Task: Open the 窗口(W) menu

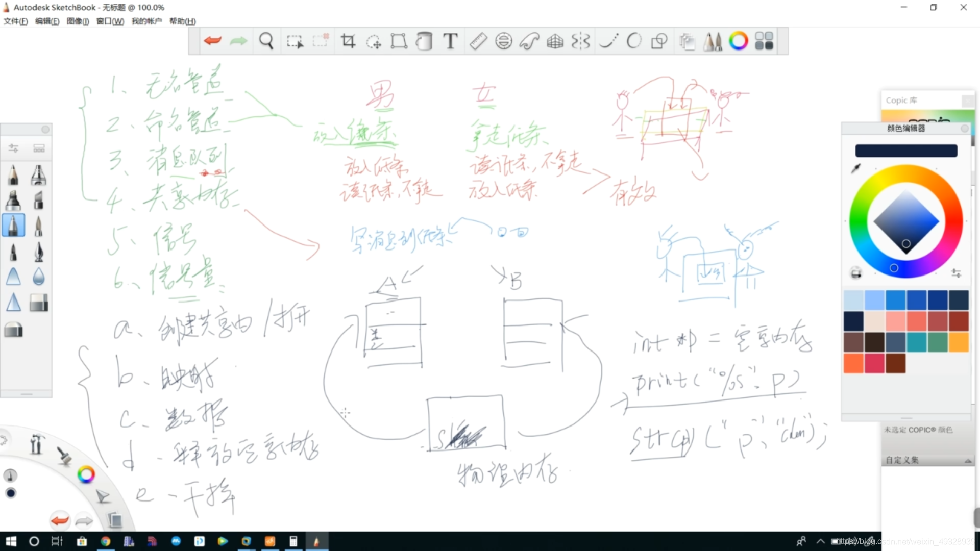Action: pyautogui.click(x=110, y=21)
